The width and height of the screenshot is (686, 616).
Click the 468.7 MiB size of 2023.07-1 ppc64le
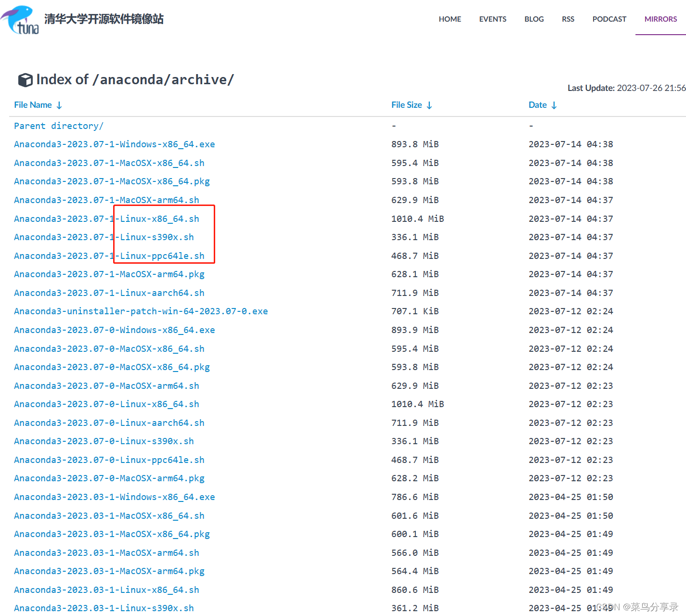(415, 256)
